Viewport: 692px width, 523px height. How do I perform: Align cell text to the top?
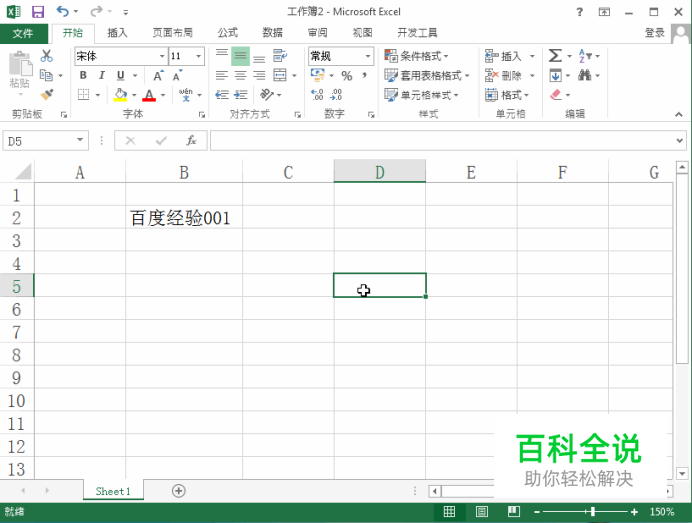pos(222,56)
